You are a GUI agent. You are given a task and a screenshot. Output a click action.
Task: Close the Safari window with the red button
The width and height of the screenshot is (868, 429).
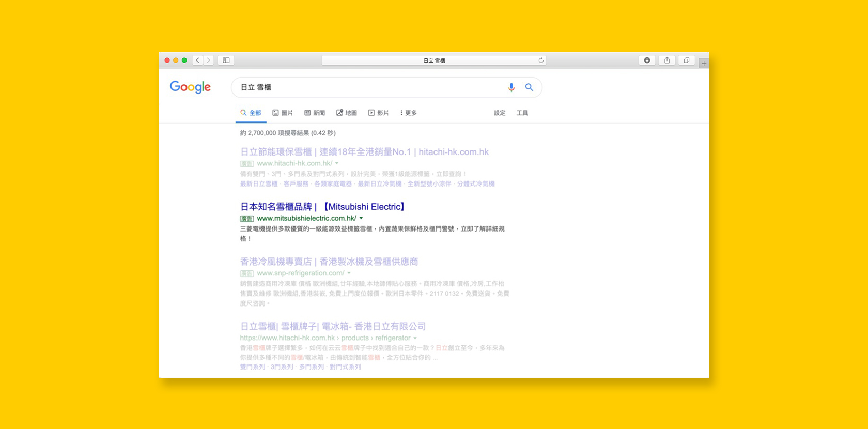(167, 60)
